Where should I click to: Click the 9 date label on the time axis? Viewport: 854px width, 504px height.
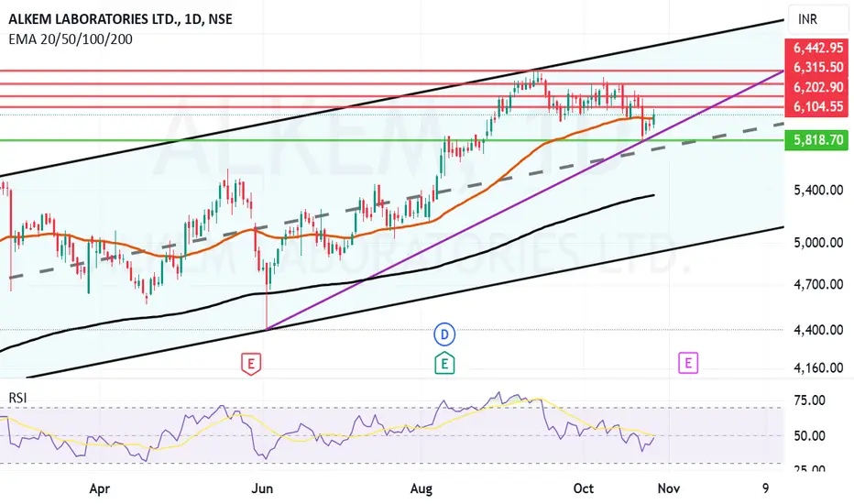click(x=765, y=488)
